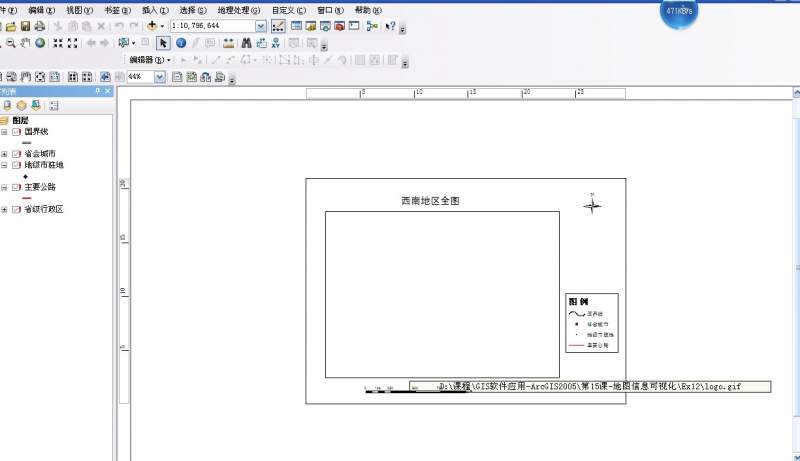The height and width of the screenshot is (461, 800).
Task: Select the 图例 legend box on layout
Action: 592,323
